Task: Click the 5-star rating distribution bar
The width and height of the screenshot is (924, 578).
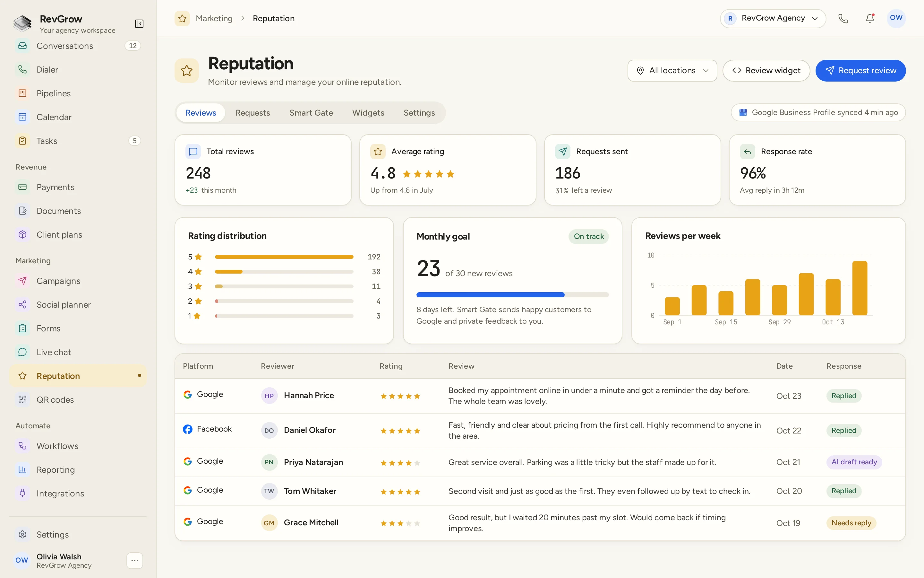Action: (x=284, y=257)
